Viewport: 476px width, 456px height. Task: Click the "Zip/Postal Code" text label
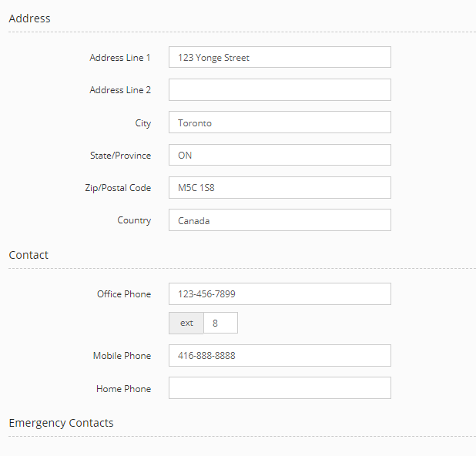(118, 188)
